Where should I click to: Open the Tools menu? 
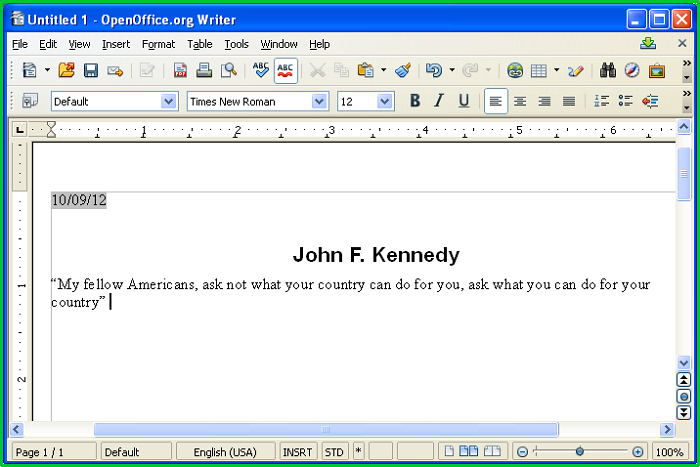tap(236, 44)
